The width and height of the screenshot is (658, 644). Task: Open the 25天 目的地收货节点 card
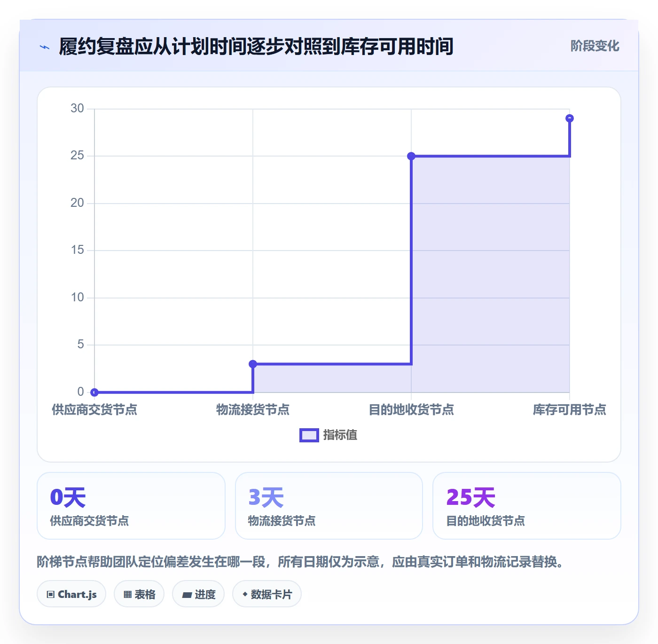pos(527,506)
